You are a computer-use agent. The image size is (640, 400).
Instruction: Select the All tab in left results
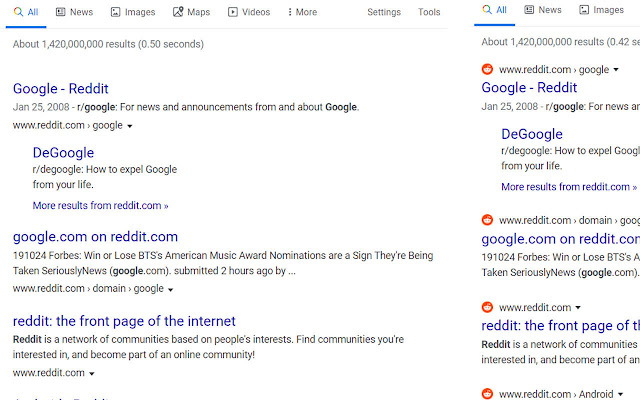(26, 12)
